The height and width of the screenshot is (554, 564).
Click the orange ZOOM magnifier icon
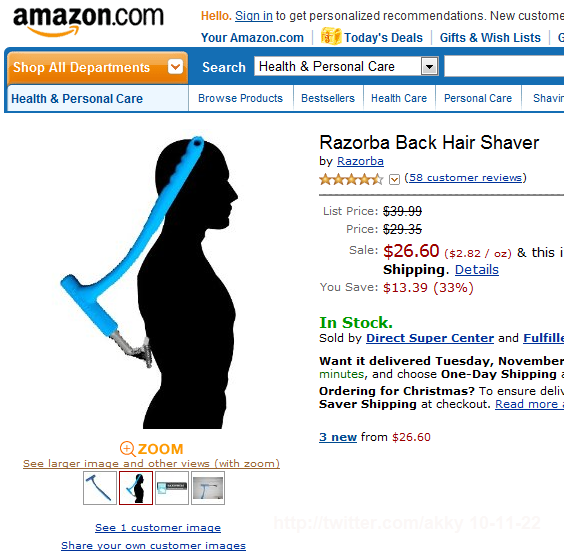(127, 449)
